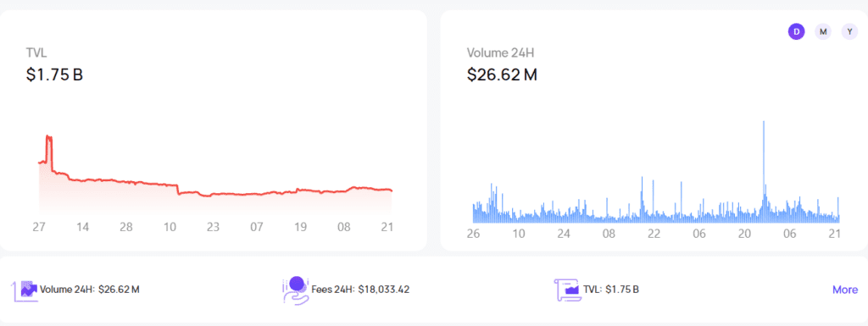Click the TVL chart title
Viewport: 868px width, 326px height.
pos(36,53)
